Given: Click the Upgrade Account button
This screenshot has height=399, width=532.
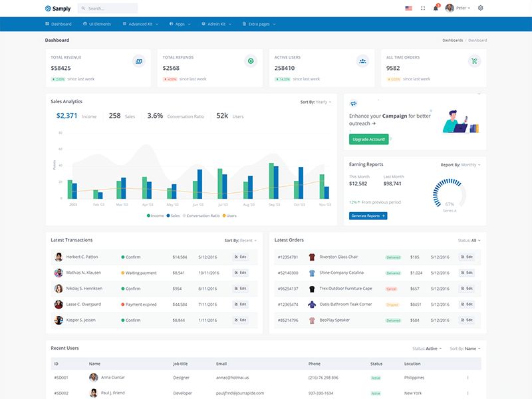Looking at the screenshot, I should [x=369, y=140].
